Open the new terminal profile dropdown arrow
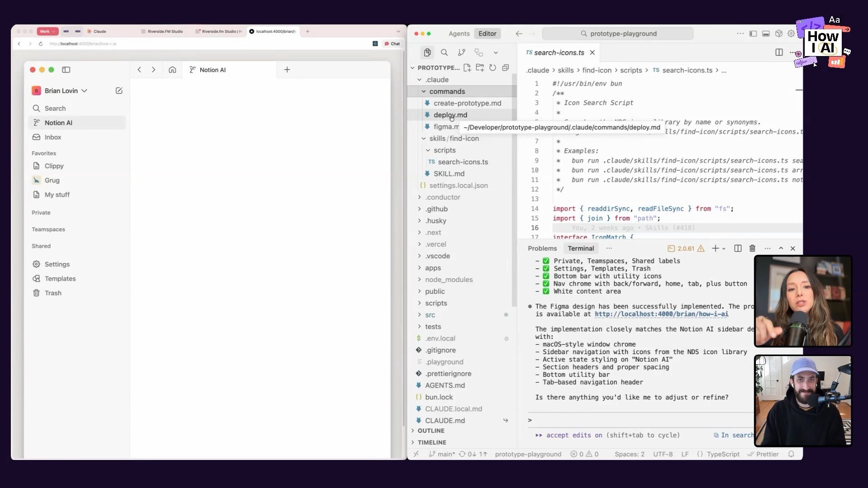 coord(724,249)
